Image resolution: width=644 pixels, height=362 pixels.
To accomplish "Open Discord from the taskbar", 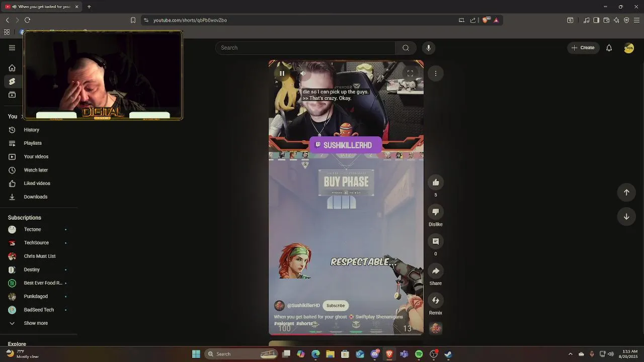I will [x=375, y=354].
